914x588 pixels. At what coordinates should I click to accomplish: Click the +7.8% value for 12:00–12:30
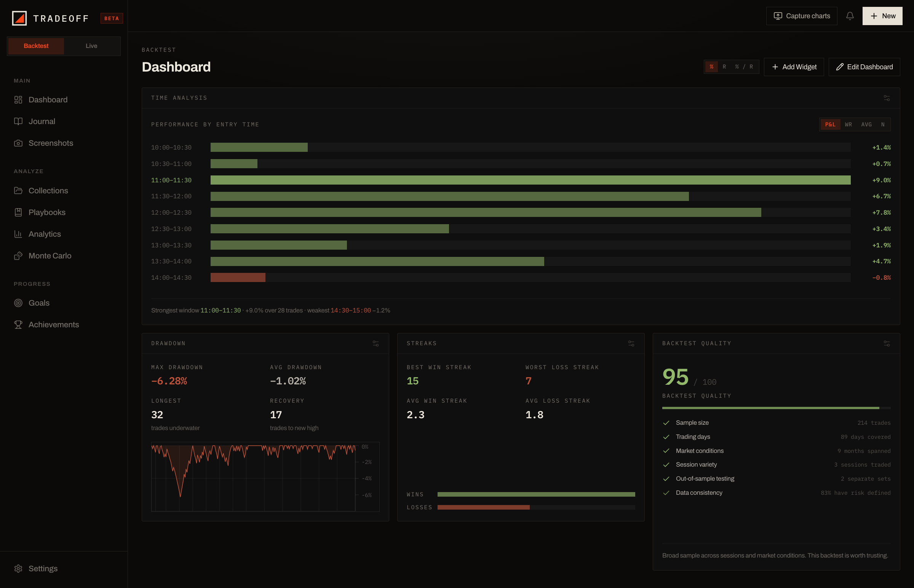[x=881, y=213]
